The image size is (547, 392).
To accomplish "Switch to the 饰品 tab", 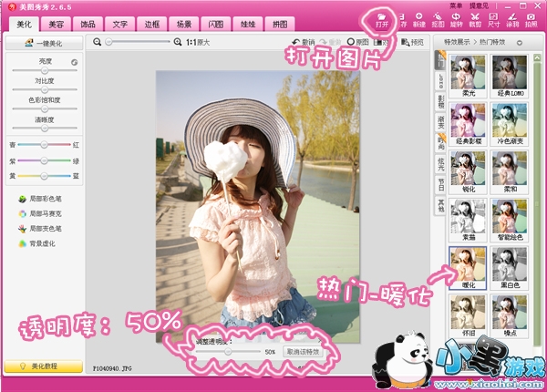I will [x=88, y=25].
